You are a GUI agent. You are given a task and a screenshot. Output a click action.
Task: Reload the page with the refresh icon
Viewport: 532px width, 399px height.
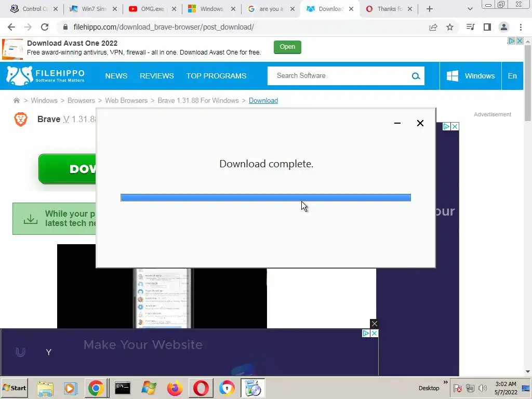point(45,27)
